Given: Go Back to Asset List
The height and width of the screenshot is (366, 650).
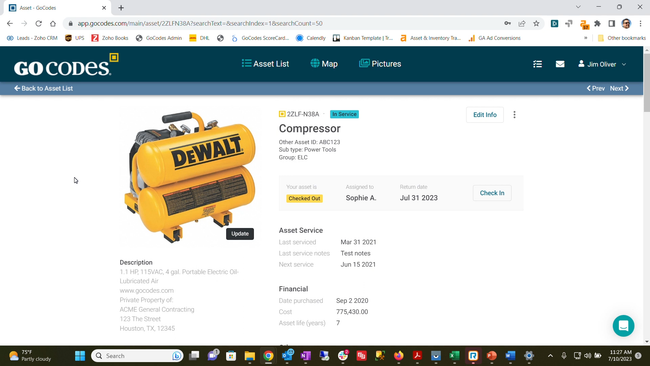Looking at the screenshot, I should [x=44, y=88].
